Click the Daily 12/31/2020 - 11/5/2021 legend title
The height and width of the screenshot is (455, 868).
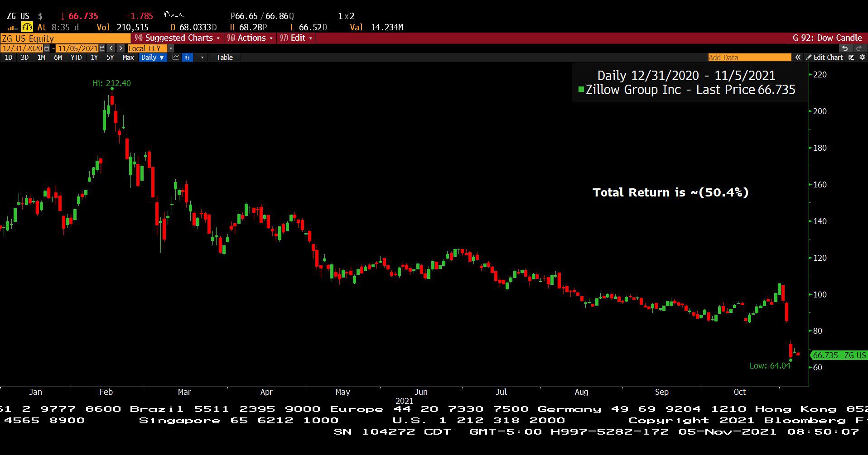(x=686, y=76)
